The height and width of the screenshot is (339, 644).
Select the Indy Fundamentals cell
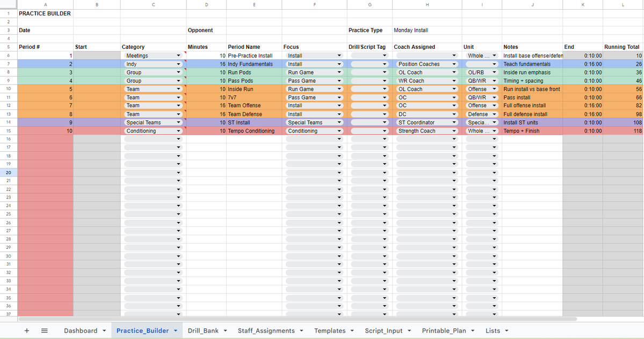(254, 64)
